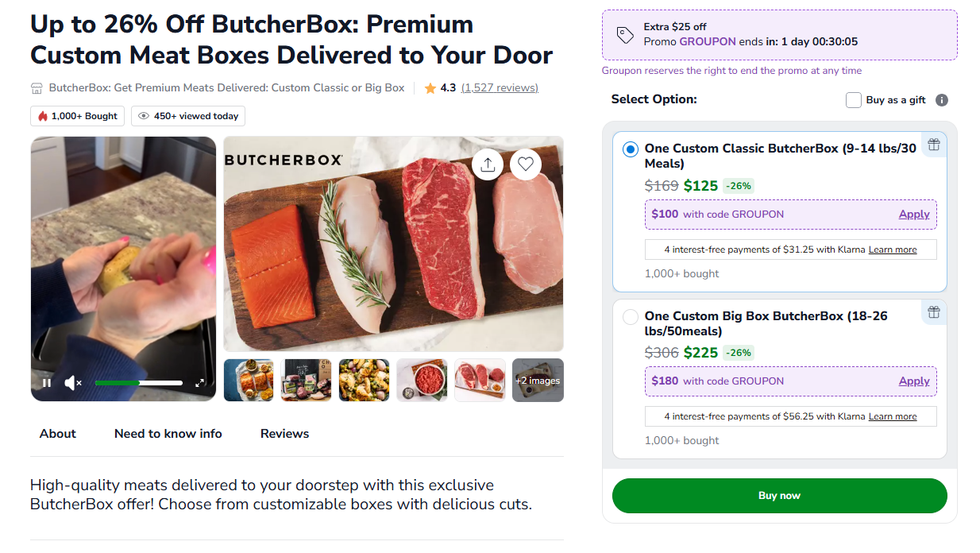Enable the Buy as a gift checkbox
Screen dimensions: 980x553
[x=854, y=99]
